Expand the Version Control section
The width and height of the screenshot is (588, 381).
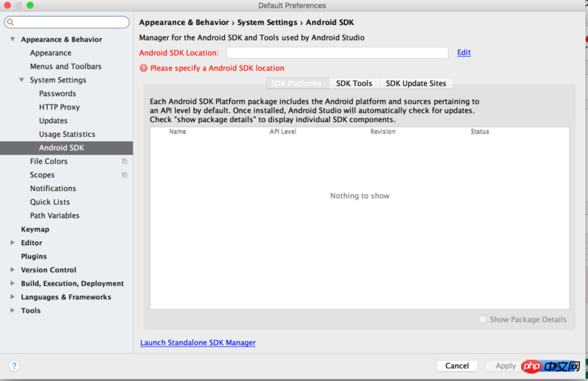[x=12, y=269]
